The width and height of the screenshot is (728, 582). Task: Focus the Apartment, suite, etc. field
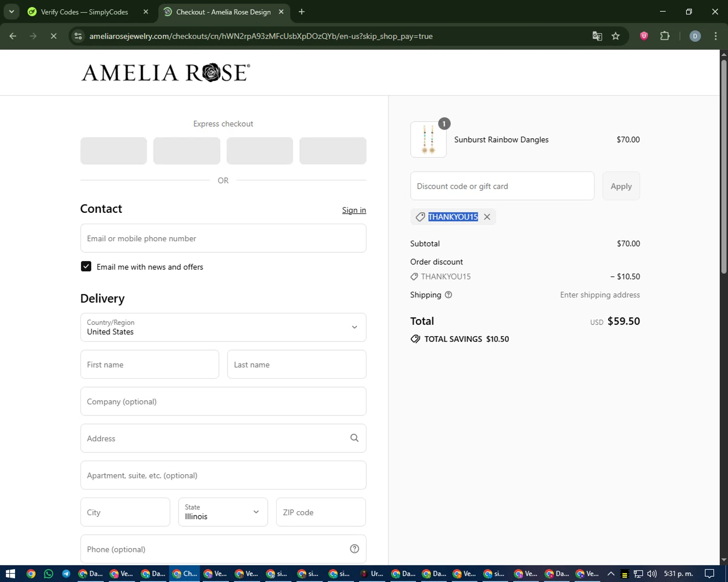pyautogui.click(x=223, y=475)
